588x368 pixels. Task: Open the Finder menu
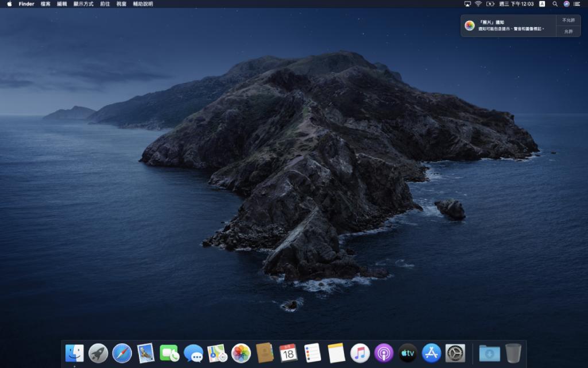[26, 4]
